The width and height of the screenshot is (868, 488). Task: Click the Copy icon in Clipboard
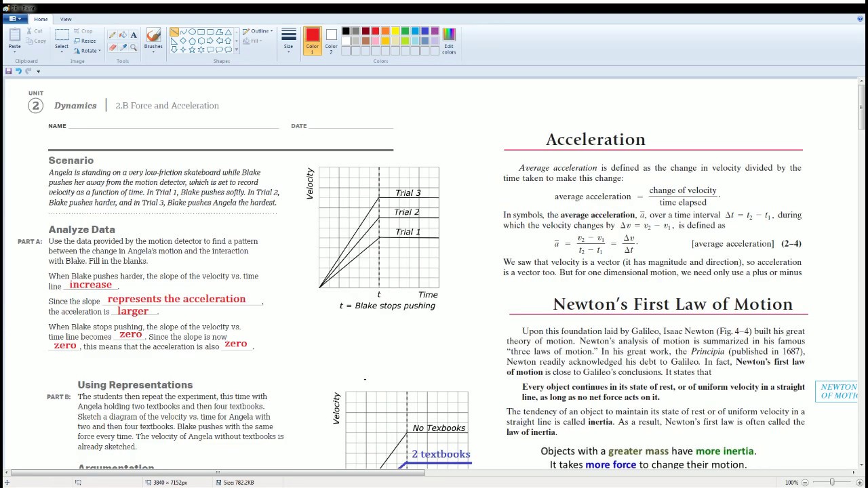click(30, 41)
